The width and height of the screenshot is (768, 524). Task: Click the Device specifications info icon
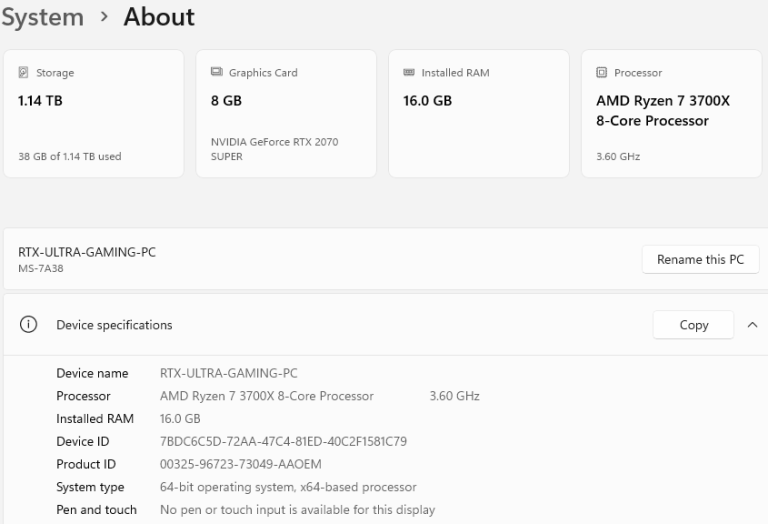click(x=29, y=325)
